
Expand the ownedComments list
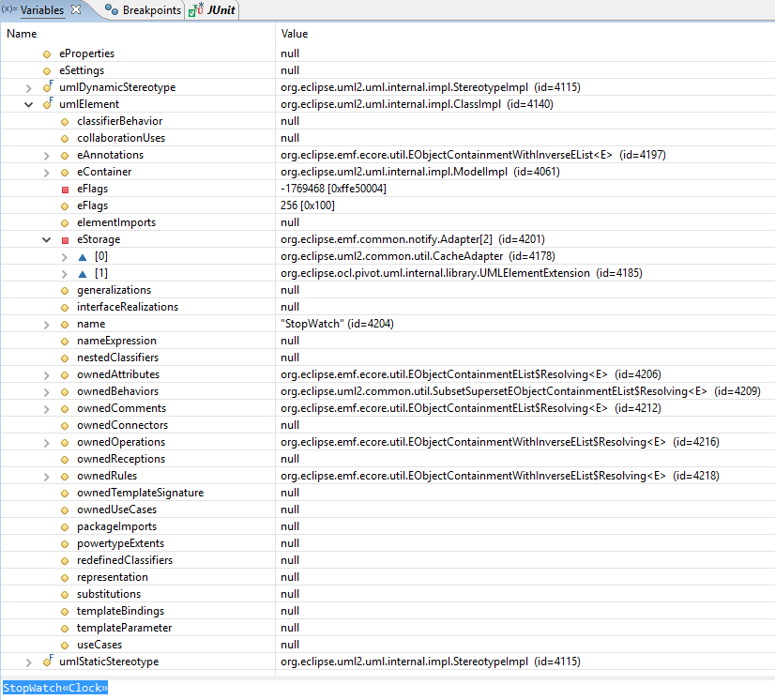[x=47, y=409]
